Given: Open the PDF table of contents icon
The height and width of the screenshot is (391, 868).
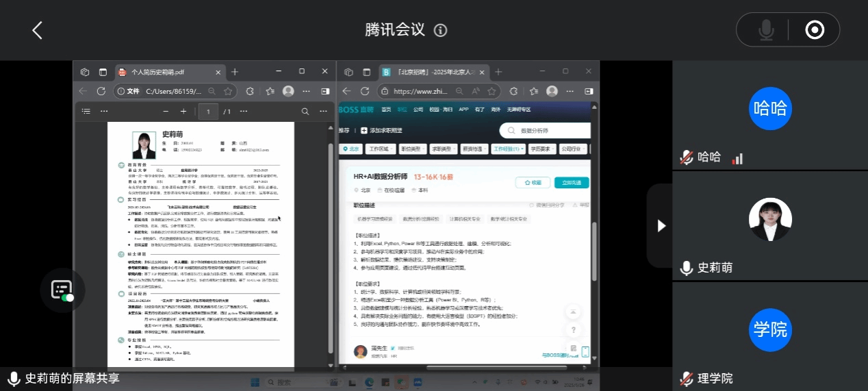Looking at the screenshot, I should pyautogui.click(x=86, y=111).
